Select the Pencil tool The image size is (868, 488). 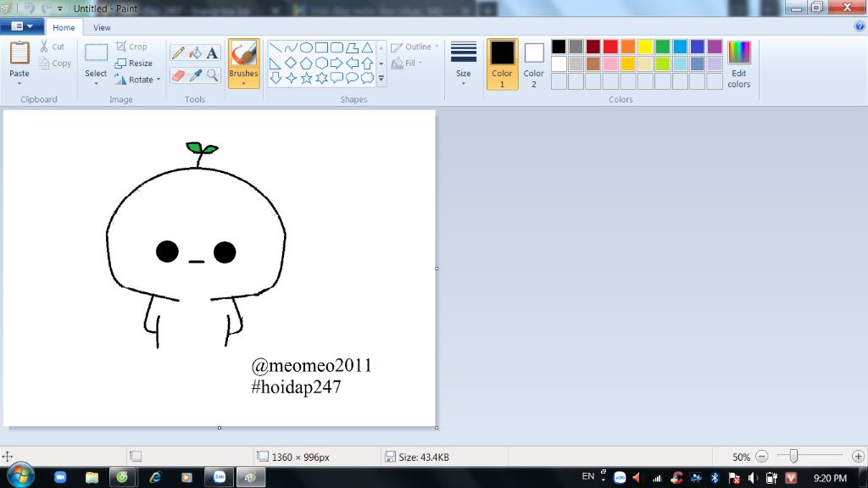178,53
